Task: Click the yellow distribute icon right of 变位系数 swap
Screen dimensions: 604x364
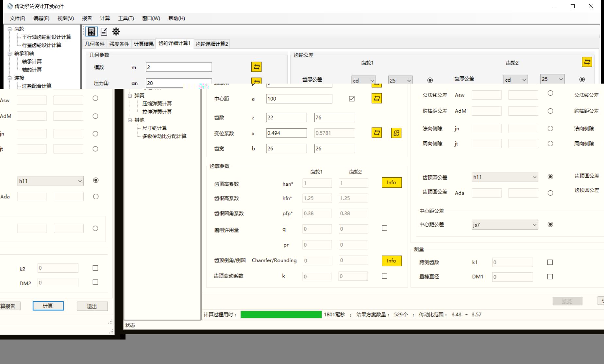Action: 396,133
